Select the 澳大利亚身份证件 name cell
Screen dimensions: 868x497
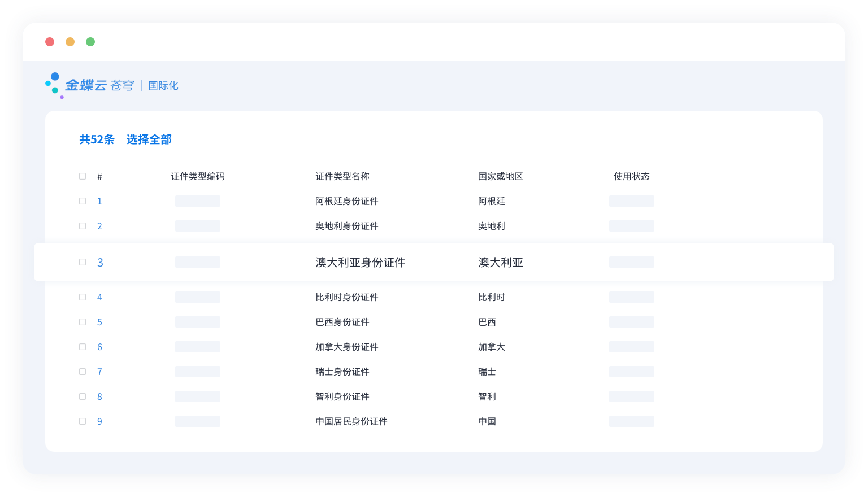(361, 262)
